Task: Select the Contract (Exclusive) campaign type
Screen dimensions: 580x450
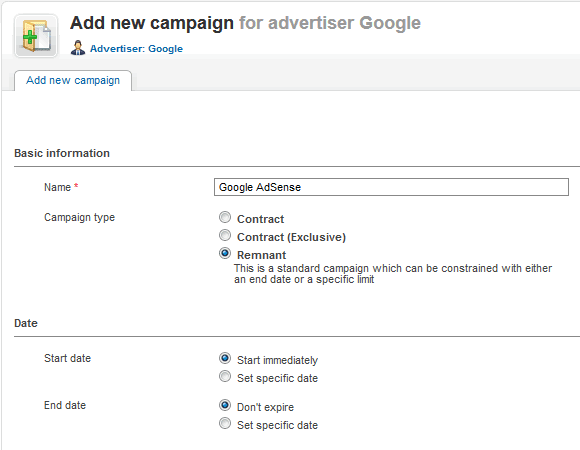Action: pos(225,235)
